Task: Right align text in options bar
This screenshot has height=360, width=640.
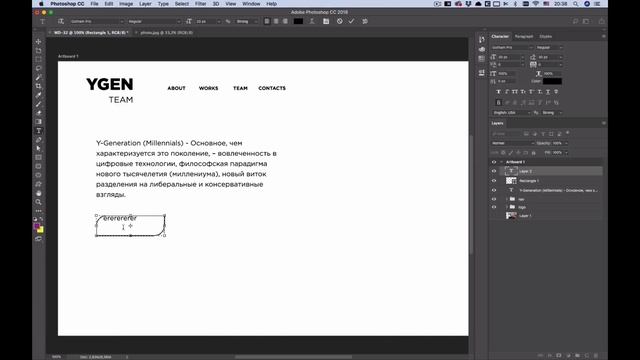Action: pos(285,21)
